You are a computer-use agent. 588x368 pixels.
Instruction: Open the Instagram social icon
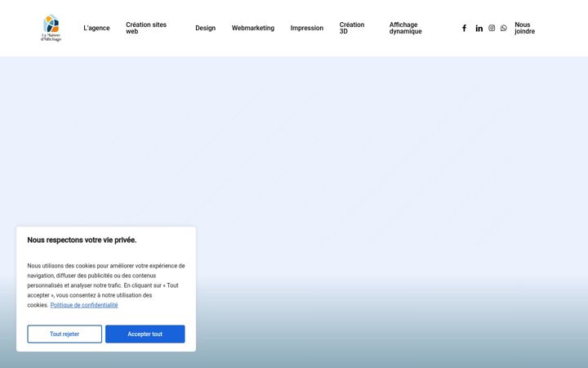[492, 28]
